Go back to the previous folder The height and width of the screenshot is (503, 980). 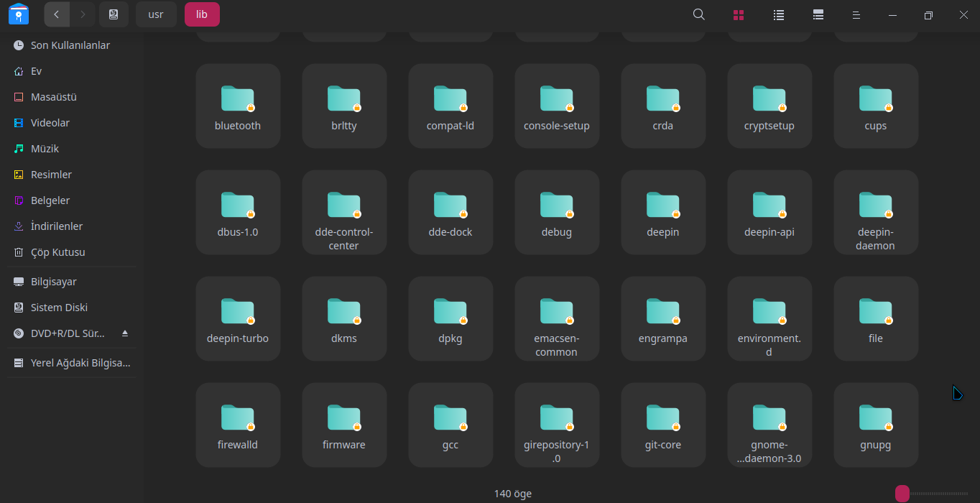(57, 14)
